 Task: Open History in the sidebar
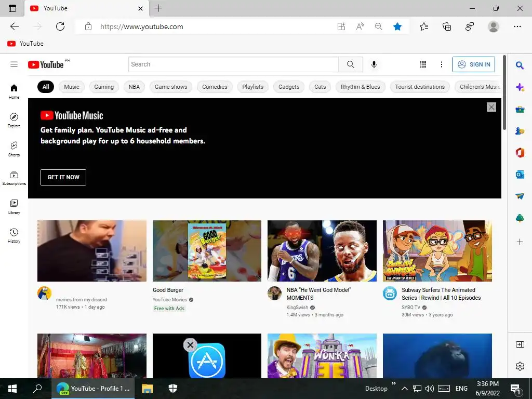coord(14,236)
